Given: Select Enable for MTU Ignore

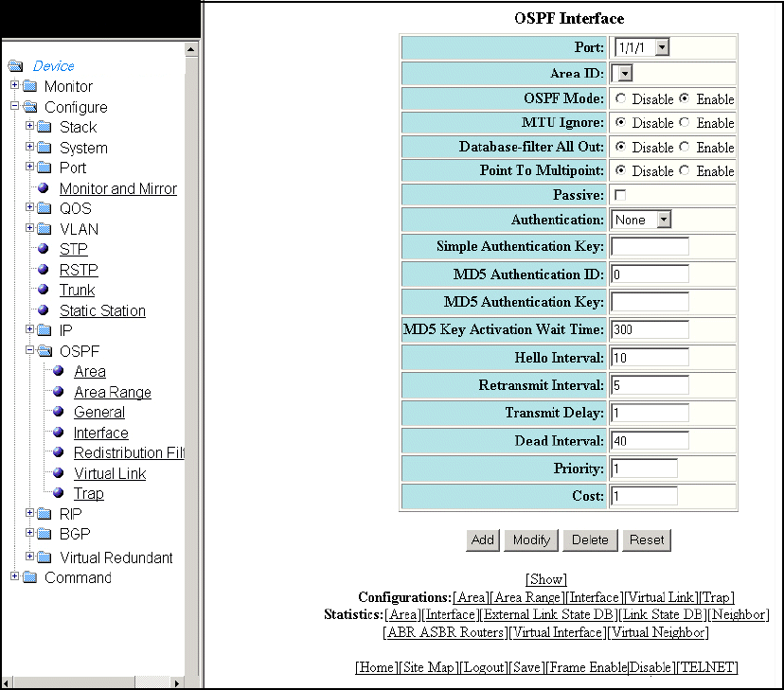Looking at the screenshot, I should tap(685, 122).
